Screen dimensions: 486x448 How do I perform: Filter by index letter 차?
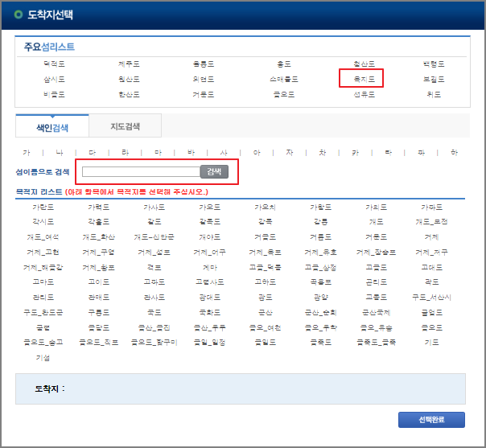(x=323, y=153)
